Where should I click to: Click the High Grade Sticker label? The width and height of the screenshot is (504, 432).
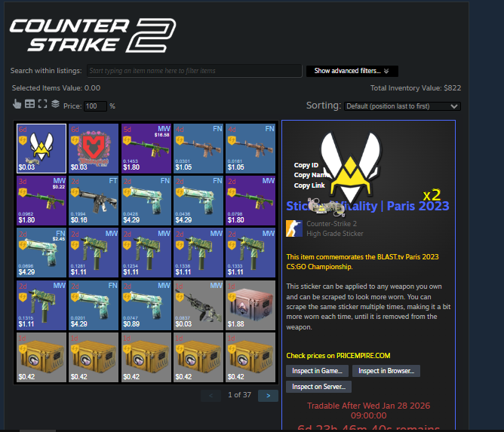click(334, 234)
